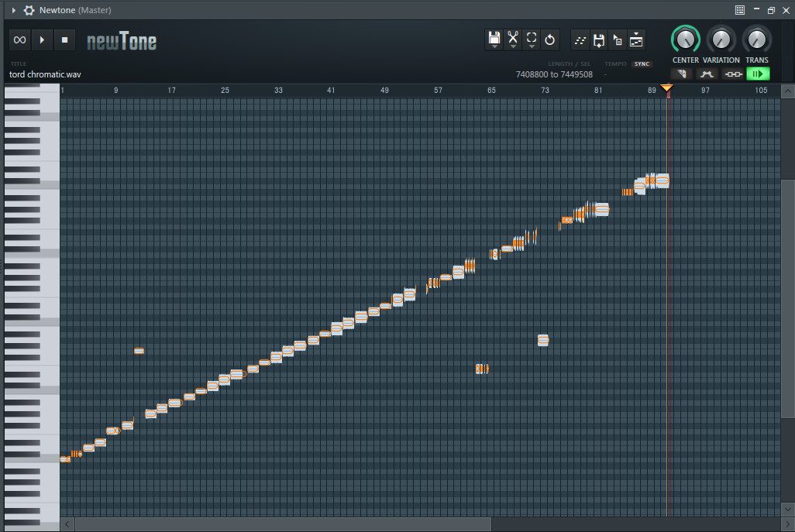Select the scissors cut tool
The width and height of the screenshot is (795, 532).
[x=513, y=39]
